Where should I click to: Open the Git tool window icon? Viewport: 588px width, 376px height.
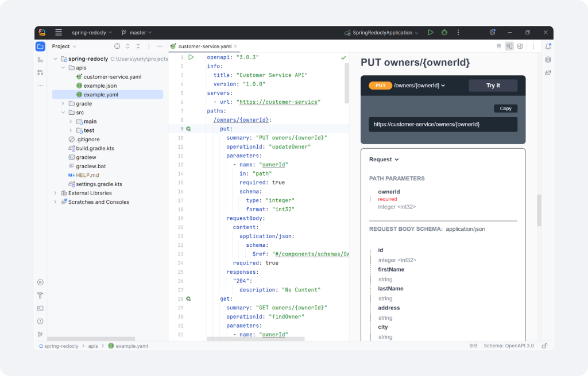coord(41,334)
